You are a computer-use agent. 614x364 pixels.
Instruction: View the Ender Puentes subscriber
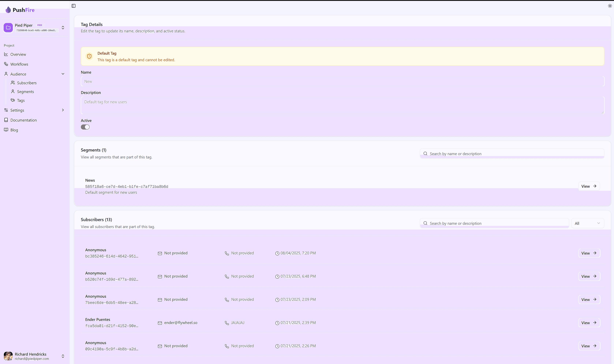589,323
